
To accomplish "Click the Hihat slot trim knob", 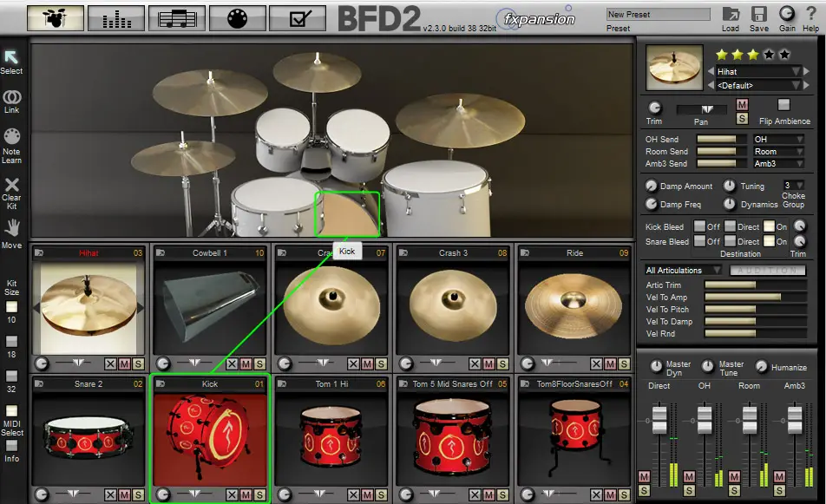I will (x=42, y=363).
